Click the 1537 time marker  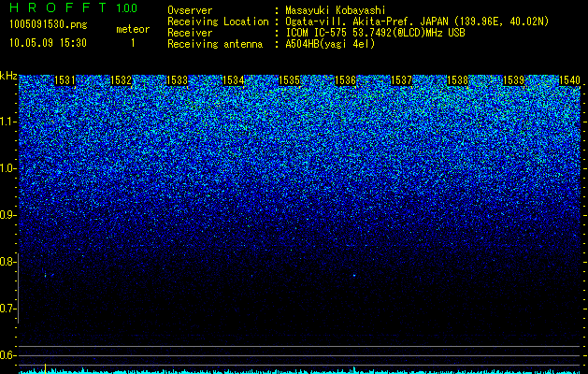pos(401,80)
